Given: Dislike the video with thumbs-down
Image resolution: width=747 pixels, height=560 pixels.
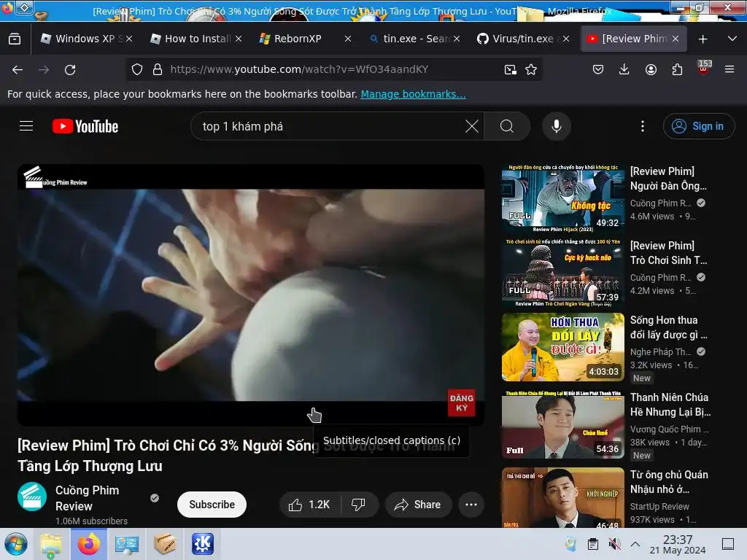Looking at the screenshot, I should pos(359,505).
